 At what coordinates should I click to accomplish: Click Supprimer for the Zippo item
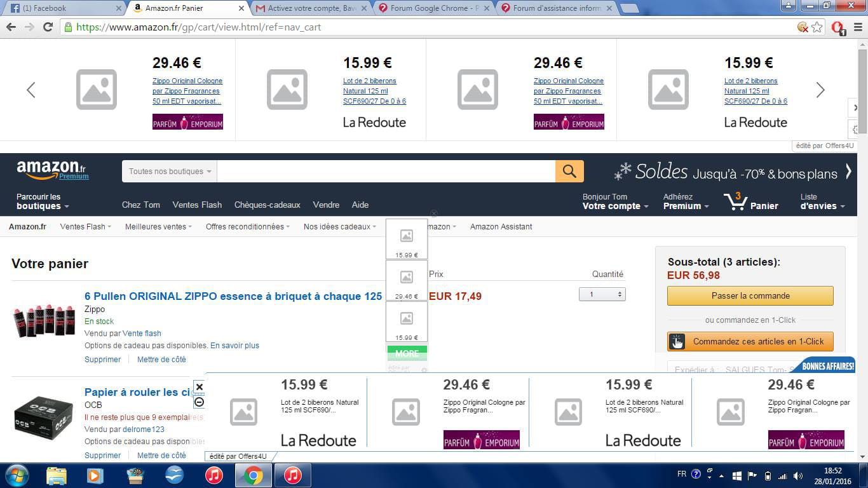coord(102,360)
